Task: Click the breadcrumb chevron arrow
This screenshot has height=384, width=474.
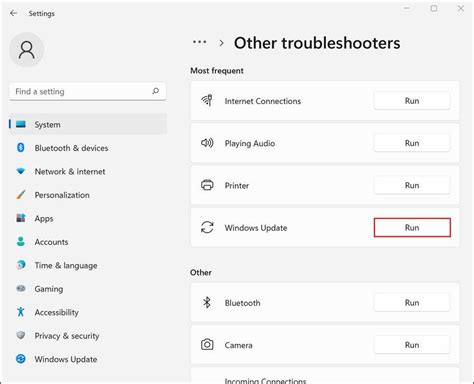Action: pos(221,43)
